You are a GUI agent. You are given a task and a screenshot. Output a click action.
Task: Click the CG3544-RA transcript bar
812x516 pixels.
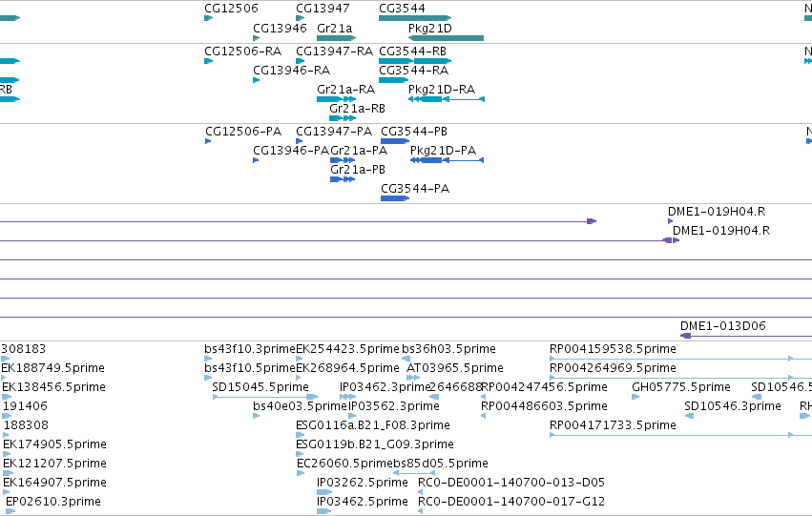tap(393, 80)
